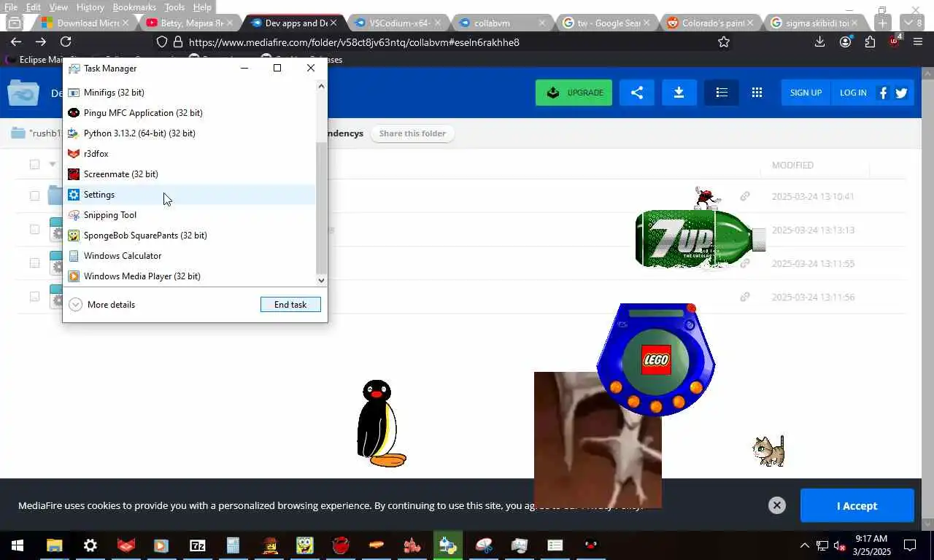934x560 pixels.
Task: Tick the third file row checkbox
Action: pyautogui.click(x=34, y=262)
